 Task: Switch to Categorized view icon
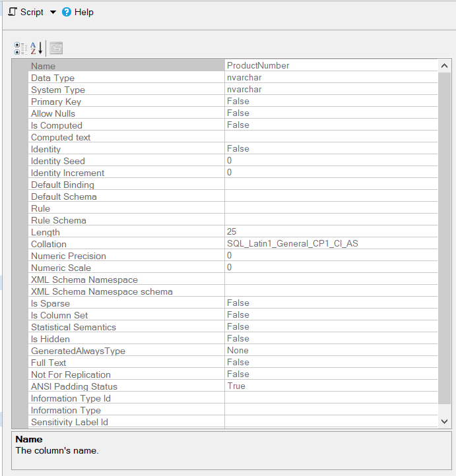(20, 48)
